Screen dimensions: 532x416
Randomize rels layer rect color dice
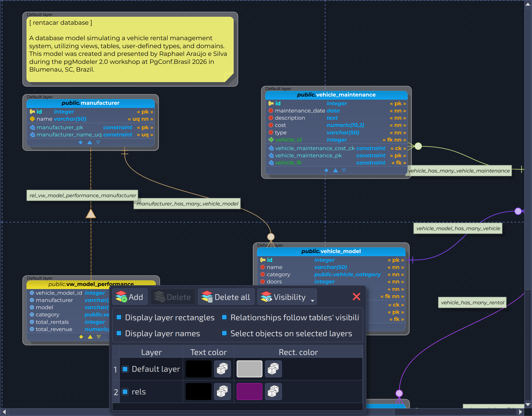click(273, 392)
